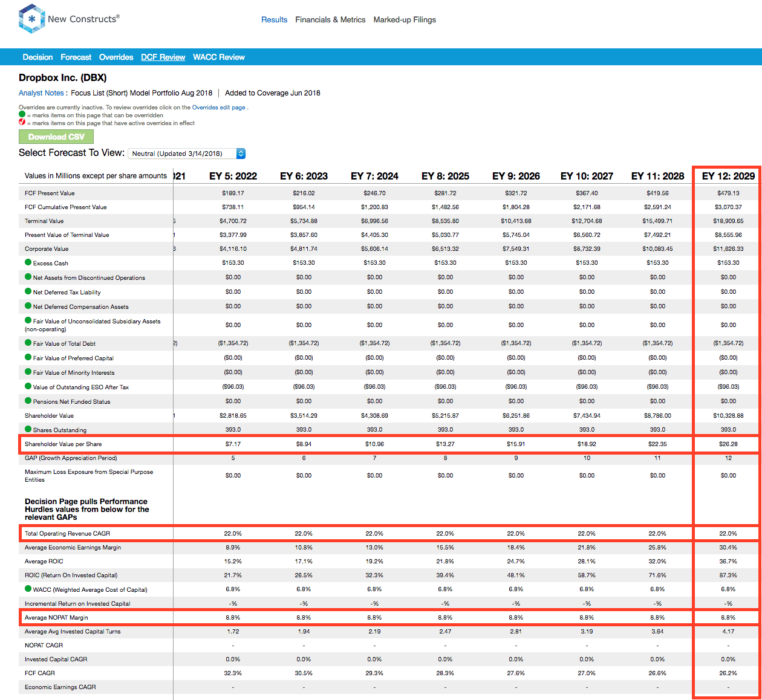
Task: Click the 30.4% economic earnings margin cell
Action: click(x=728, y=548)
